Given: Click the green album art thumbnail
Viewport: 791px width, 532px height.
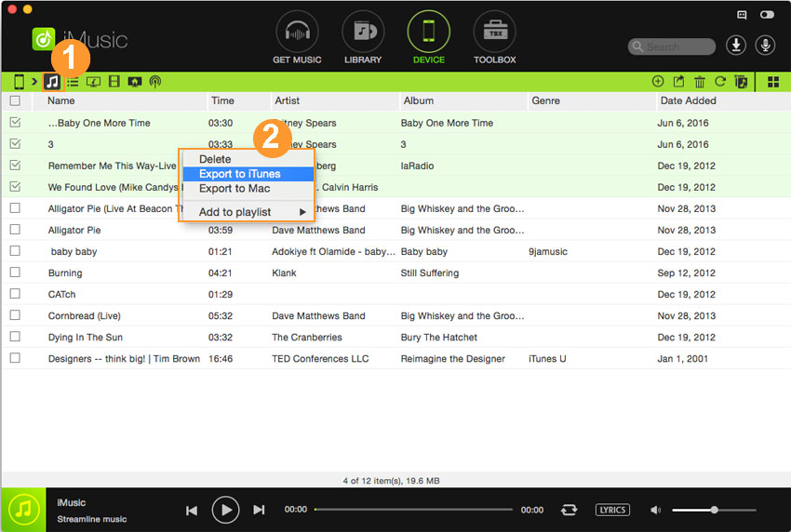Looking at the screenshot, I should coord(23,510).
